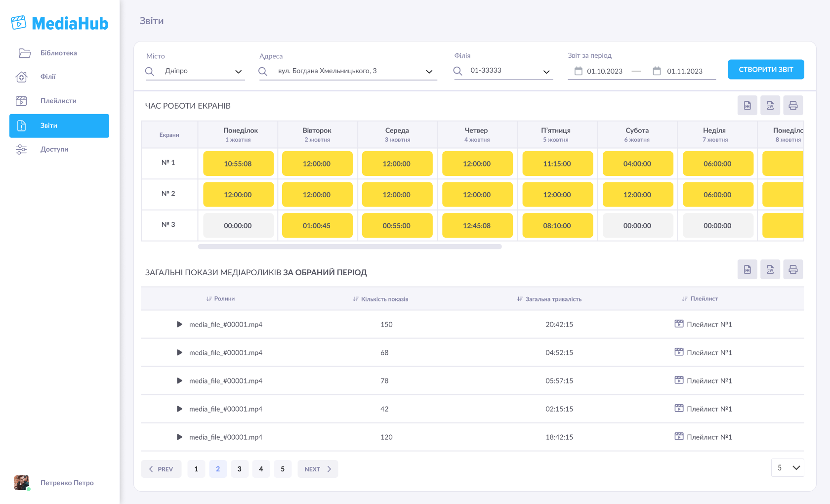Expand the Філія 01-33333 dropdown
The height and width of the screenshot is (504, 830).
click(x=546, y=72)
